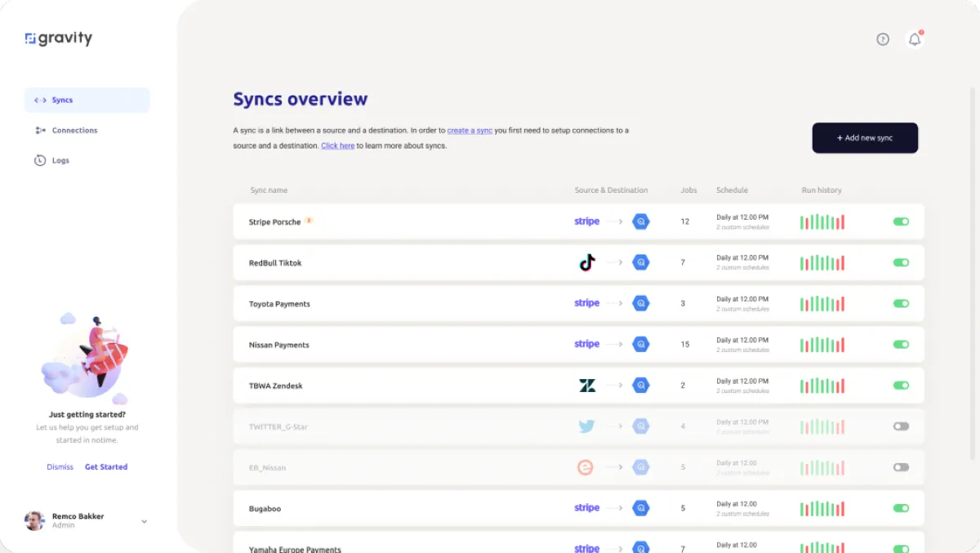Click Remco Bakker's profile avatar

coord(34,520)
